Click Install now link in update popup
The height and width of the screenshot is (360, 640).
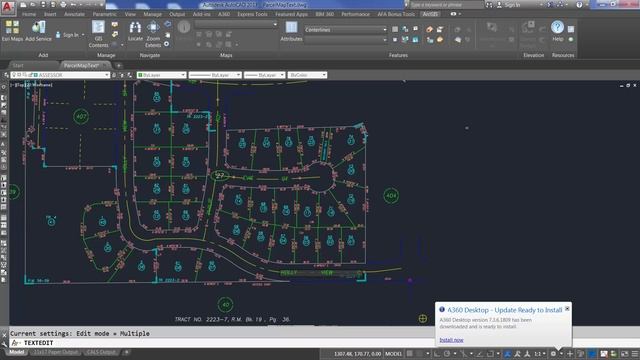point(451,340)
